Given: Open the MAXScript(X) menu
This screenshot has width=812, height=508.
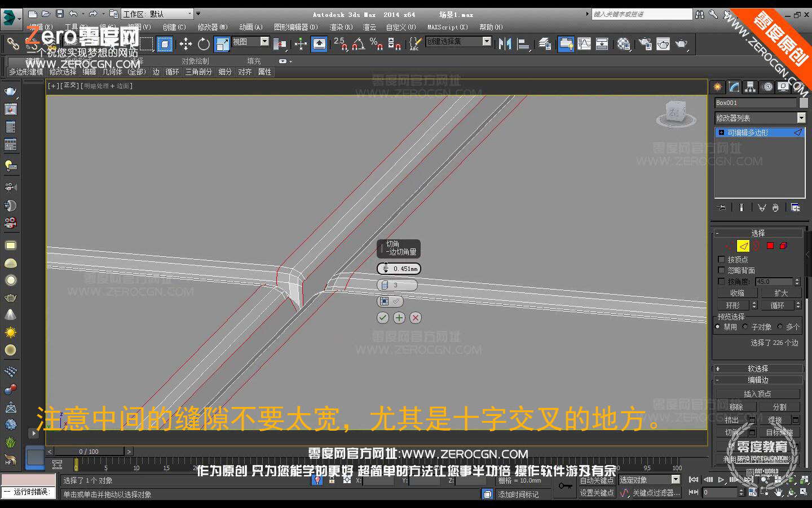Looking at the screenshot, I should tap(447, 27).
